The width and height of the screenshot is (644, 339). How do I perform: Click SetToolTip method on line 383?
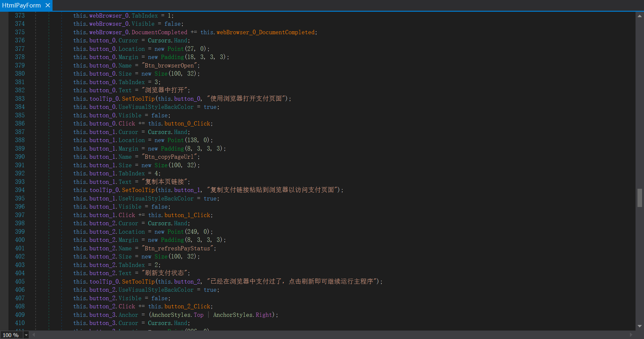138,99
